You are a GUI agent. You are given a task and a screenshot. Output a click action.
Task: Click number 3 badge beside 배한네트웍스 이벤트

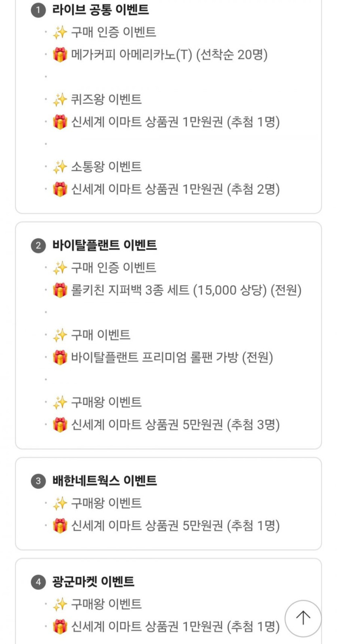pos(38,480)
